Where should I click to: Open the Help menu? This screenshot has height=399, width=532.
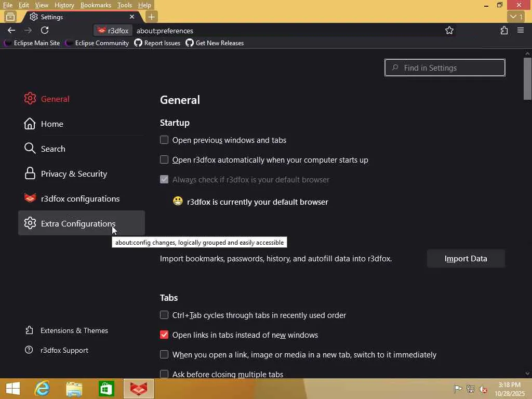point(144,5)
